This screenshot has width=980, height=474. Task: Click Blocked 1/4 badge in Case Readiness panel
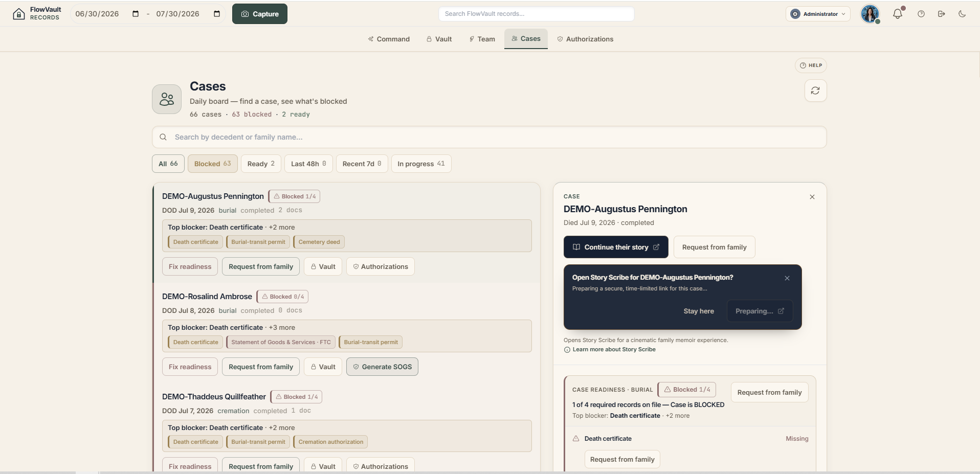point(687,390)
